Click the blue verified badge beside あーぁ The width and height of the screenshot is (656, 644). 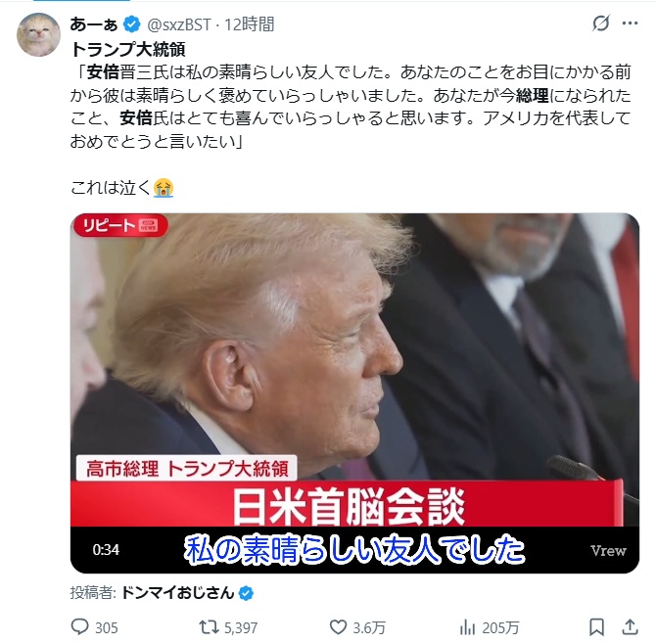132,24
